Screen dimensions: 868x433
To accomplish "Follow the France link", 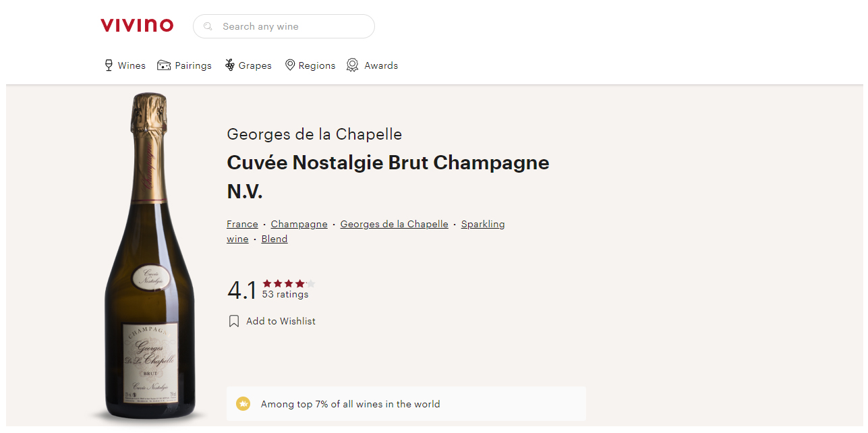I will (242, 224).
